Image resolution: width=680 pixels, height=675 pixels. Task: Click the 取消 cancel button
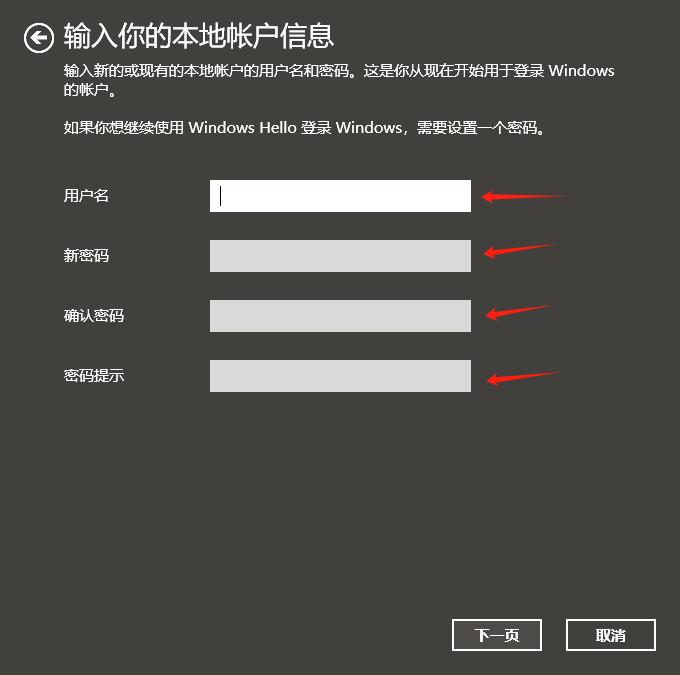[x=611, y=635]
